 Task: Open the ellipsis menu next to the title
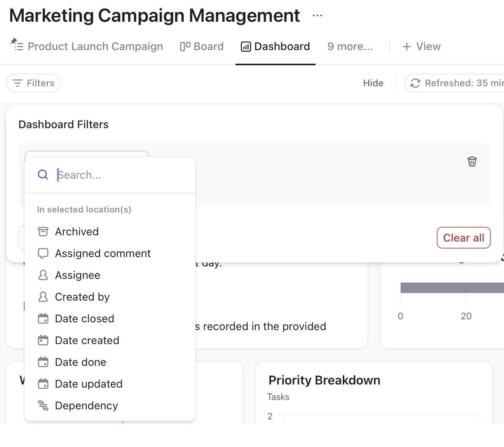coord(317,16)
